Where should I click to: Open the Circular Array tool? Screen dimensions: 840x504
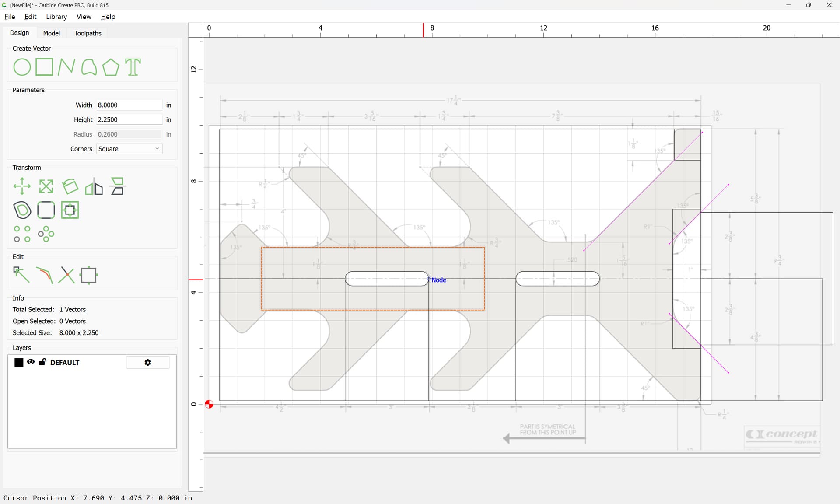coord(46,234)
